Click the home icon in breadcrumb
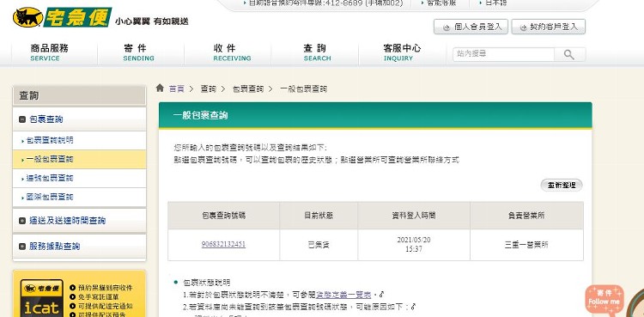 pos(161,88)
